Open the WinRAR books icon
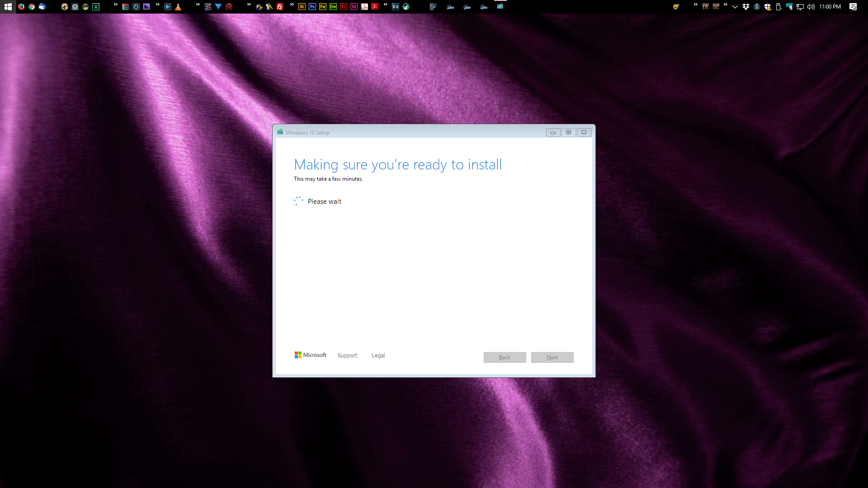Screen dimensions: 868x488 [x=126, y=7]
